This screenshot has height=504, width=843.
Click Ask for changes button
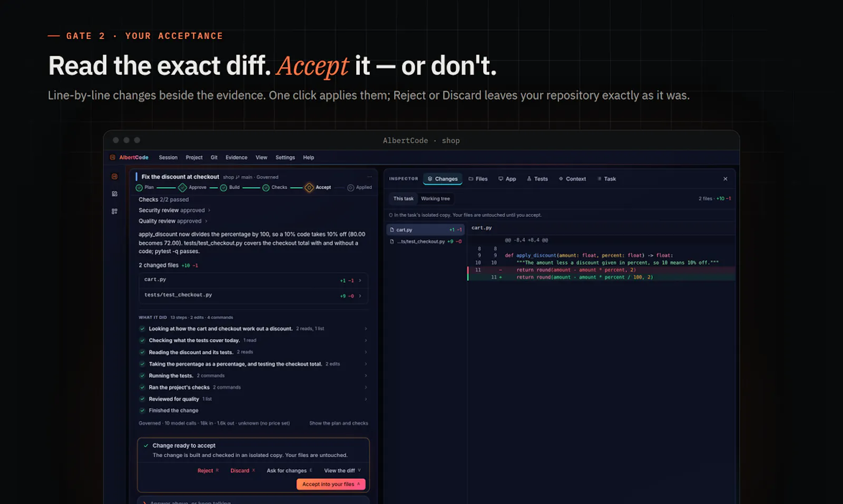point(289,471)
